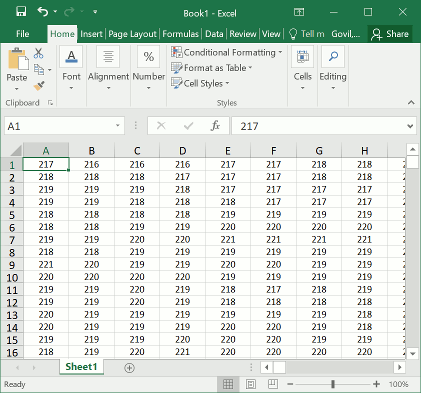Select the Format Painter brush icon
Image resolution: width=421 pixels, height=393 pixels.
[x=39, y=86]
